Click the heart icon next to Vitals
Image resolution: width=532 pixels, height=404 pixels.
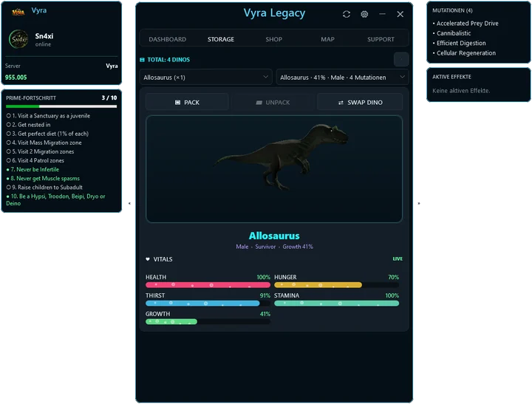[148, 259]
